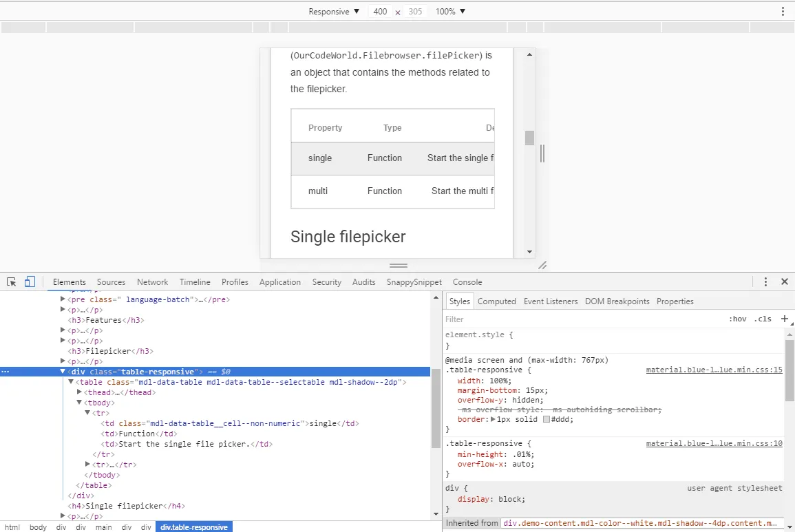This screenshot has height=532, width=795.
Task: Click the viewport right-edge resize handle
Action: point(542,153)
